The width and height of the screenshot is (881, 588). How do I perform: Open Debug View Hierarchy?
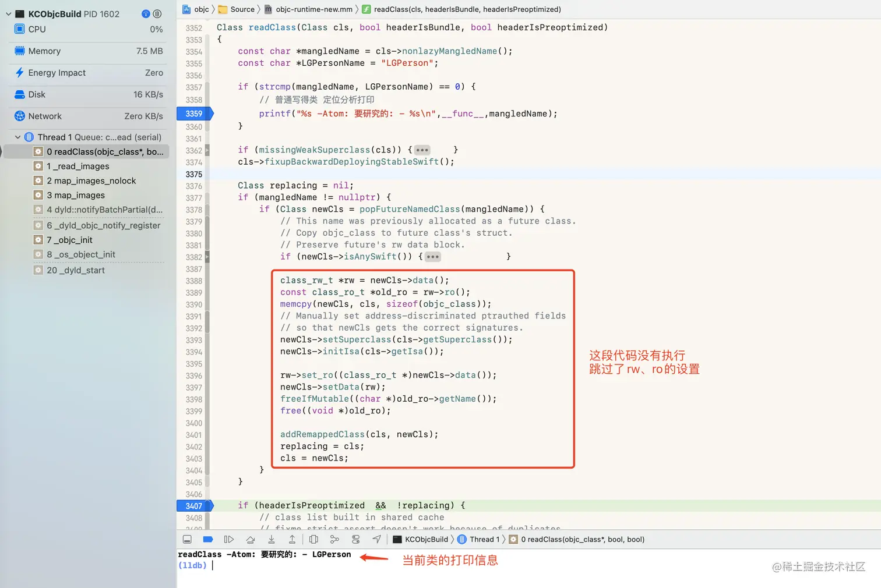coord(313,540)
